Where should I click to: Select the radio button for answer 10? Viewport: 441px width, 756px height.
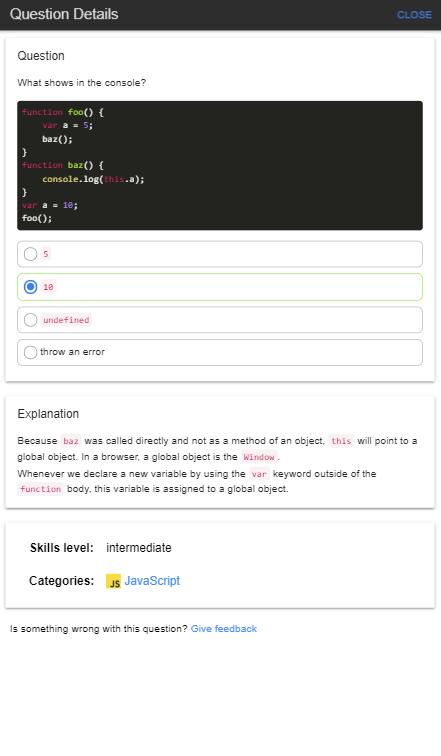30,287
